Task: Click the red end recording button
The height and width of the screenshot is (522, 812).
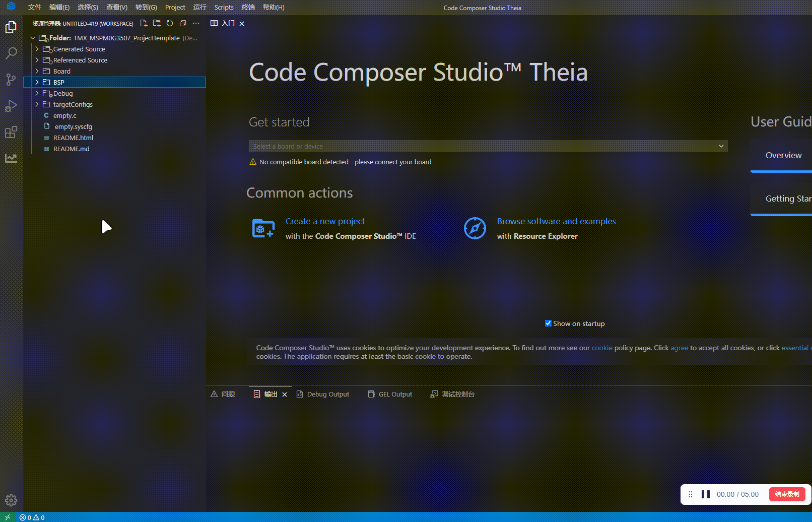Action: click(787, 494)
